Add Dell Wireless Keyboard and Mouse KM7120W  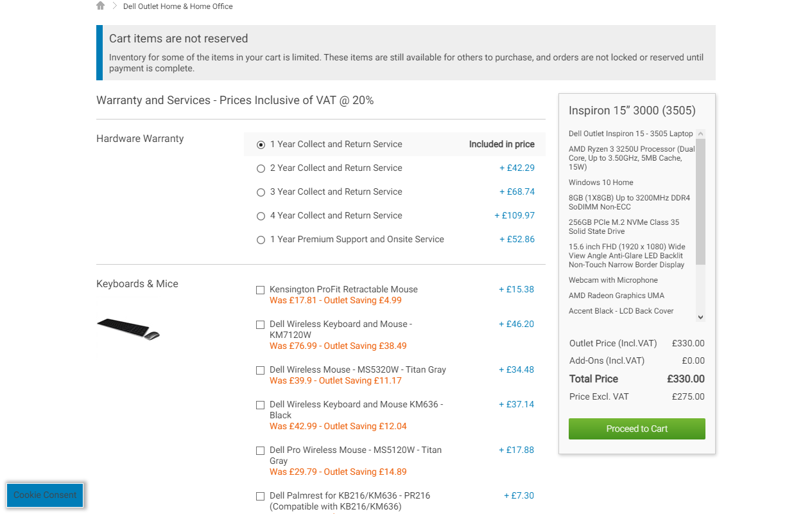(x=260, y=324)
